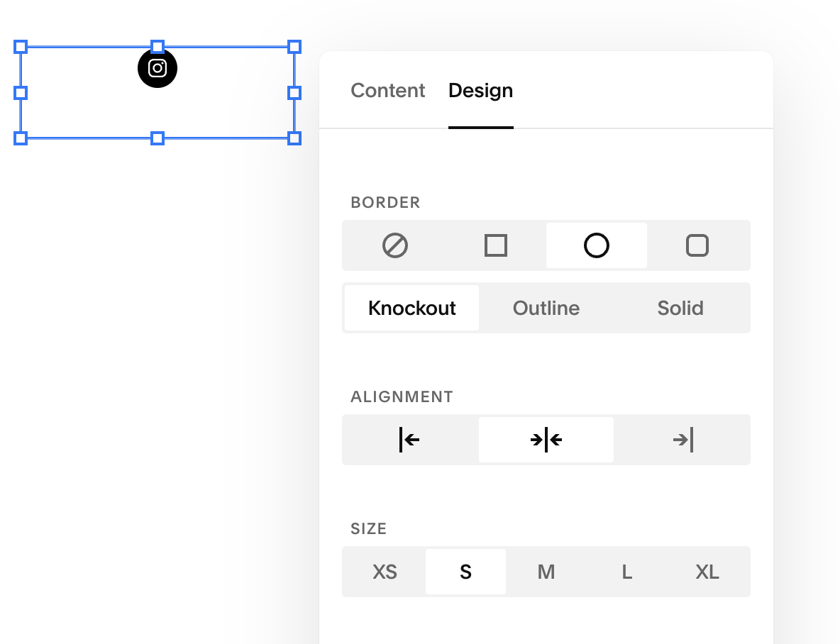Set icon size to XS

(385, 572)
